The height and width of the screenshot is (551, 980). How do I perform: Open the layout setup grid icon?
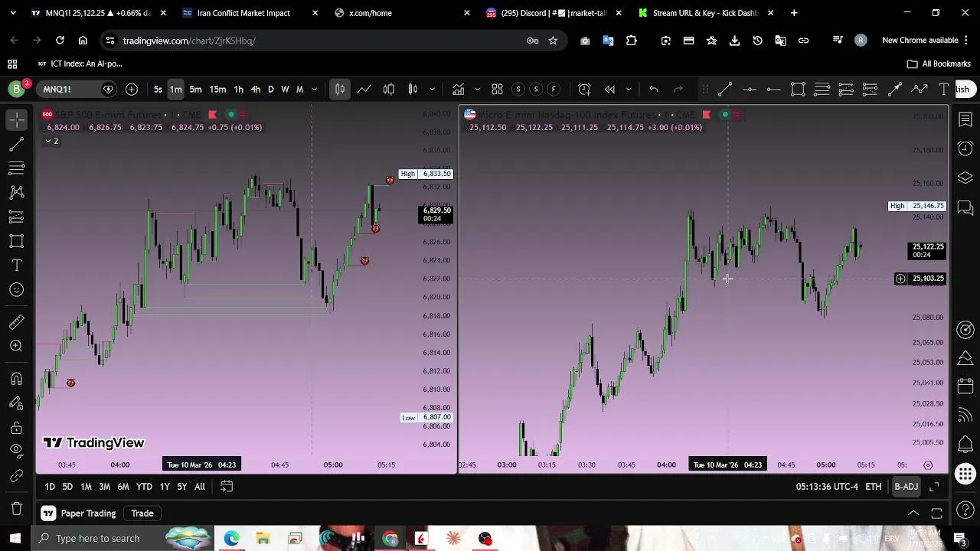(x=497, y=90)
